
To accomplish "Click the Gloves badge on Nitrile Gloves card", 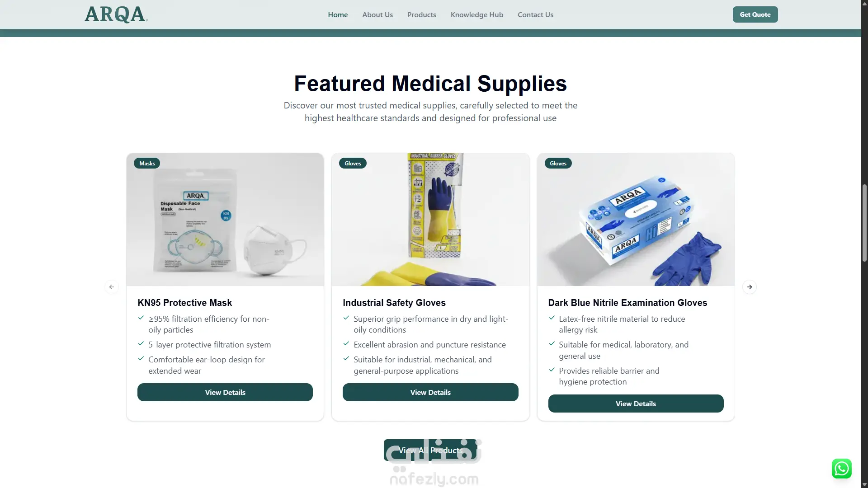I will coord(558,164).
